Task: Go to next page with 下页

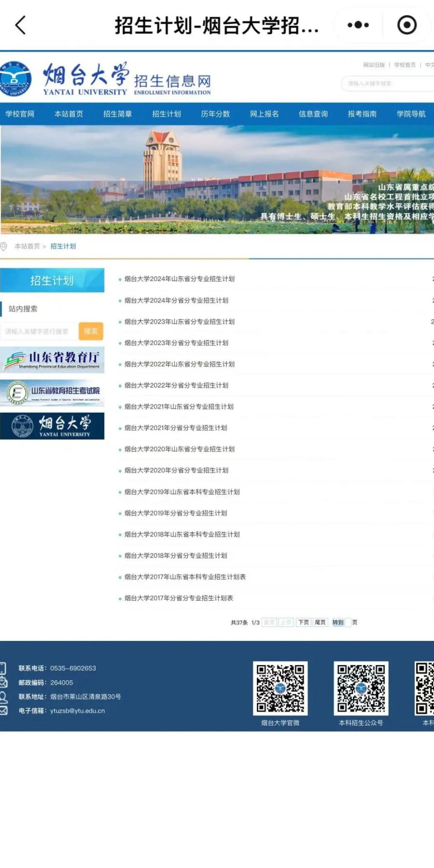Action: pos(303,622)
